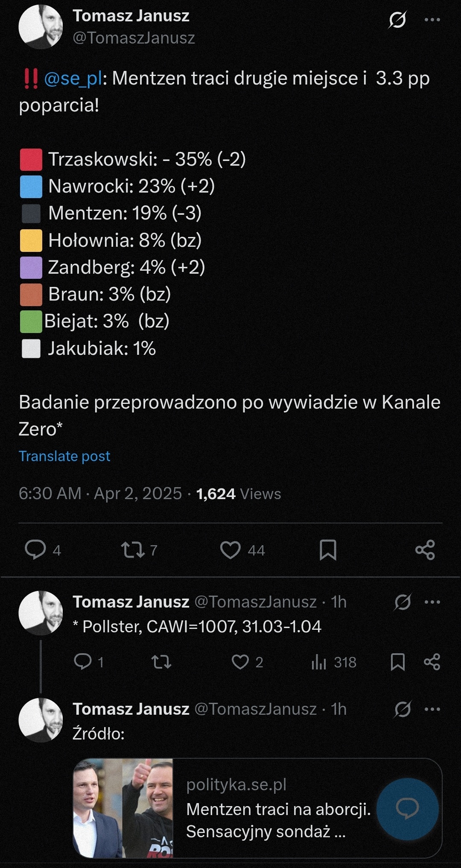461x868 pixels.
Task: Open more options on the Źródło reply
Action: coord(432,709)
